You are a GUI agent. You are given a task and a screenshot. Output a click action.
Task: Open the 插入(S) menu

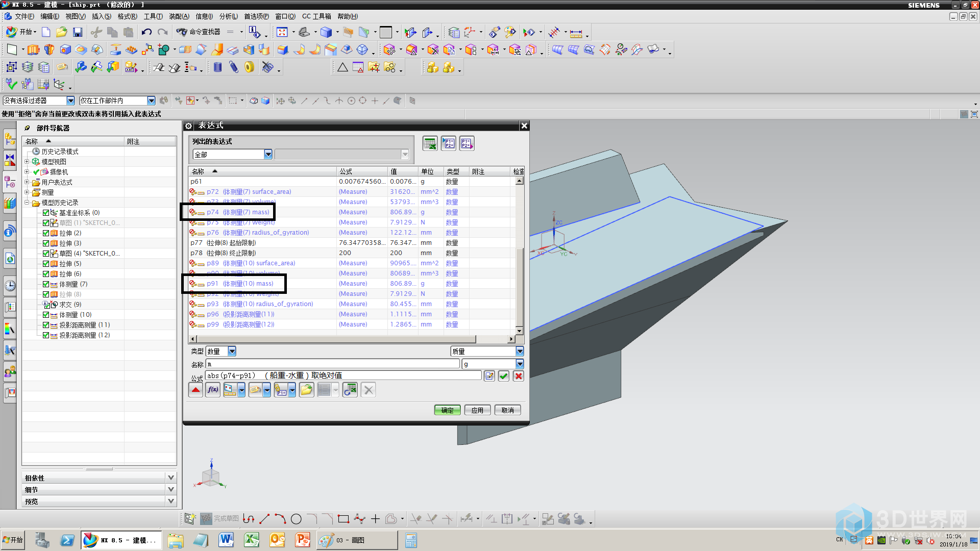pyautogui.click(x=101, y=16)
